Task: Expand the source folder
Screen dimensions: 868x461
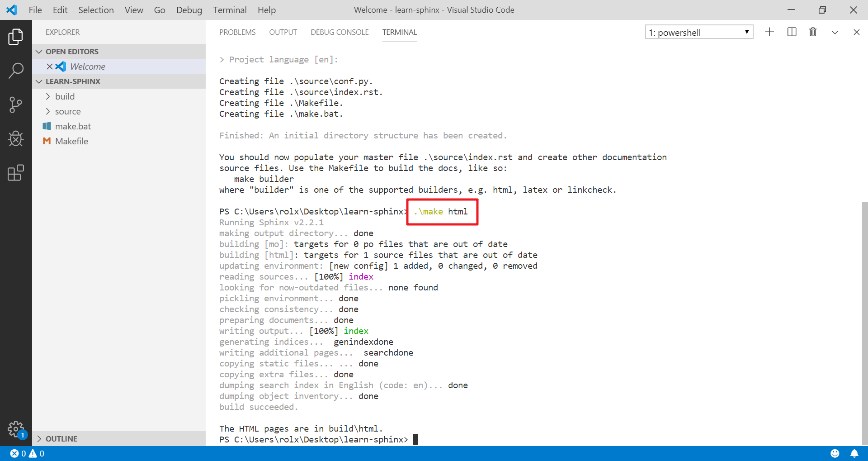Action: pos(119,111)
